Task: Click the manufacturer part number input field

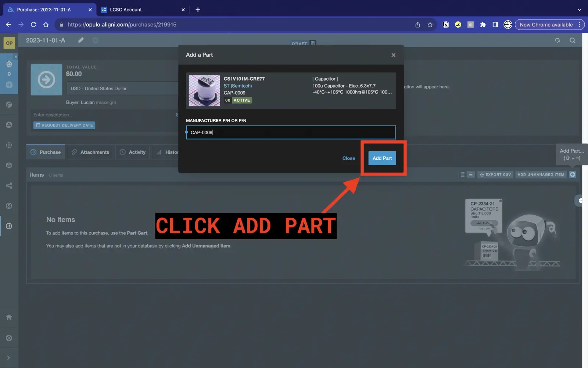Action: (x=290, y=132)
